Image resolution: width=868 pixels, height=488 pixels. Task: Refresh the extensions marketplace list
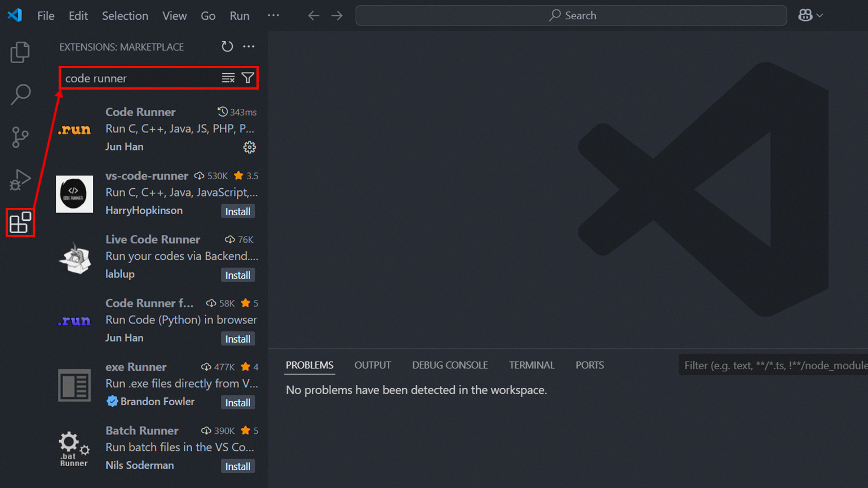227,47
